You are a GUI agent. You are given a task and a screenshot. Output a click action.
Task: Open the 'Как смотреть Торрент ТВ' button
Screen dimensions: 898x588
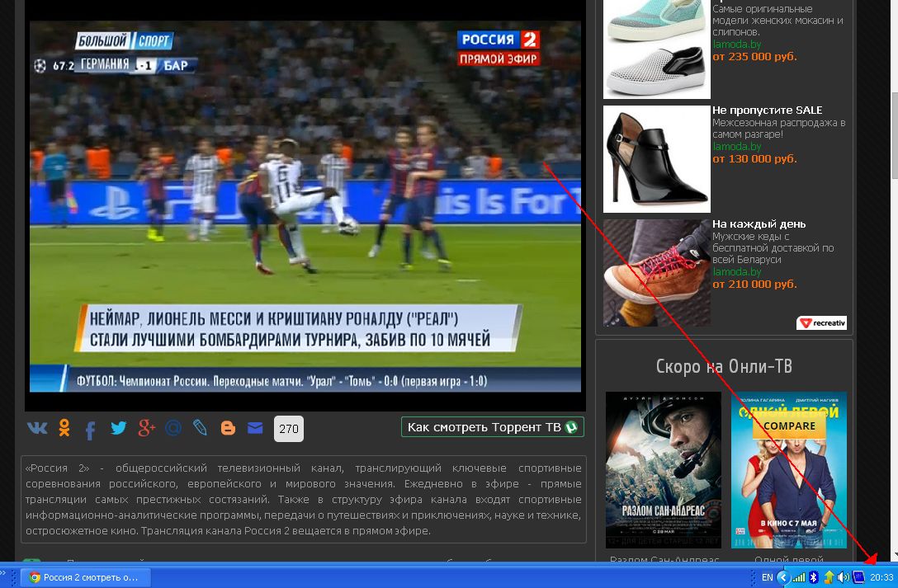tap(493, 427)
